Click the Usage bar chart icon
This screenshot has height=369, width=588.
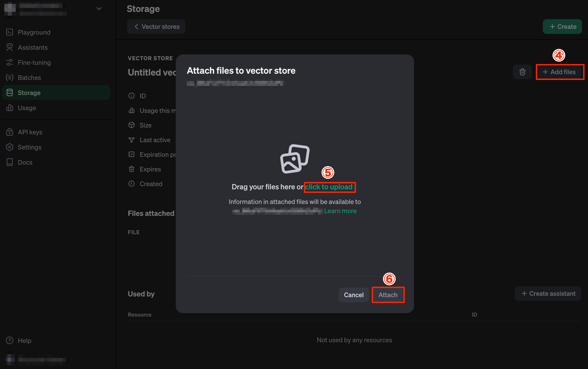pos(10,108)
